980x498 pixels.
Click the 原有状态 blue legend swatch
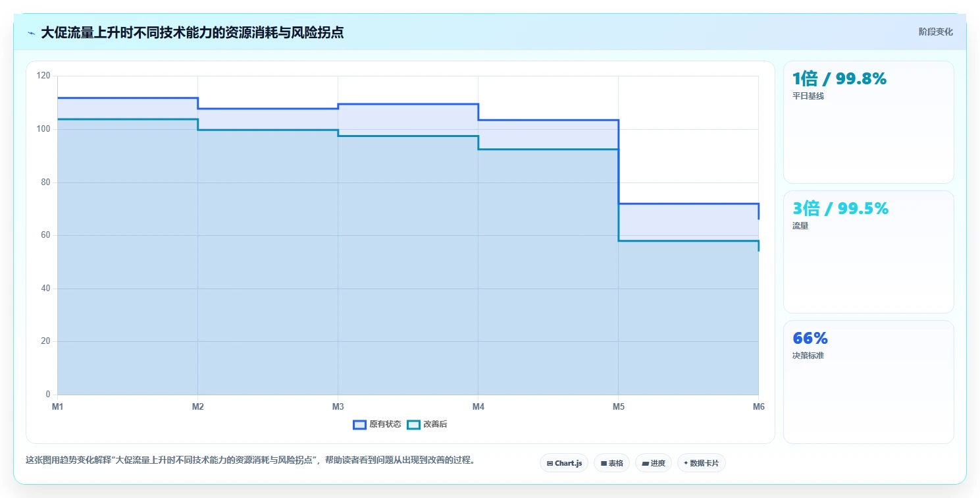pyautogui.click(x=359, y=424)
